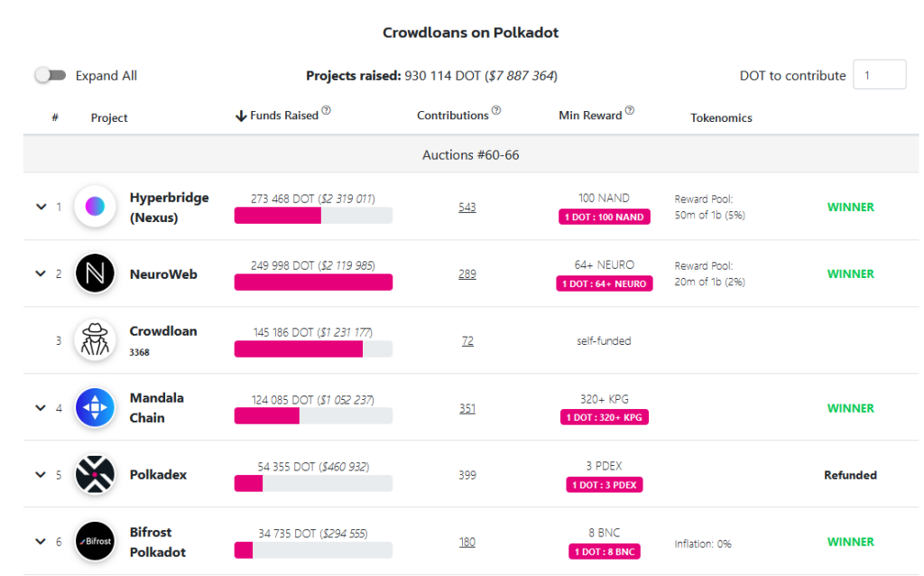Screen dimensions: 924x576
Task: Click the Funds Raised help icon
Action: pos(327,111)
